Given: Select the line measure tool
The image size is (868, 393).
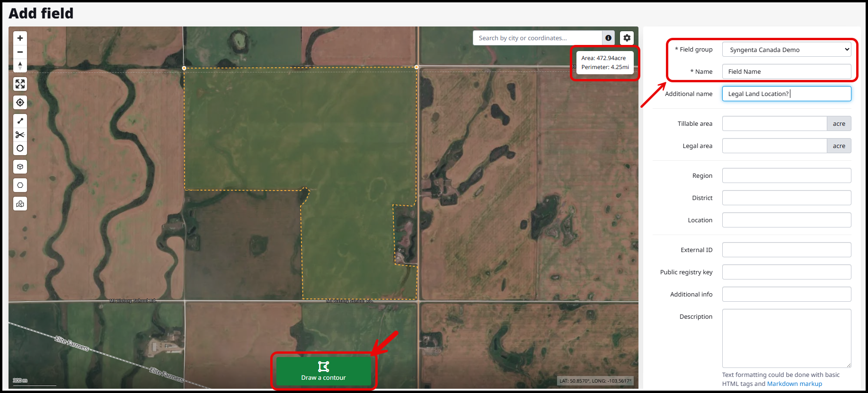Looking at the screenshot, I should [x=20, y=121].
